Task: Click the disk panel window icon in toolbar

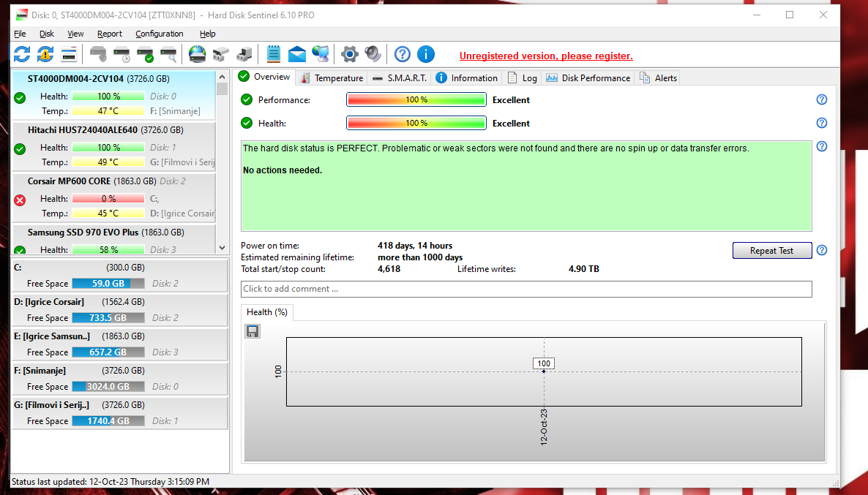Action: click(x=69, y=54)
